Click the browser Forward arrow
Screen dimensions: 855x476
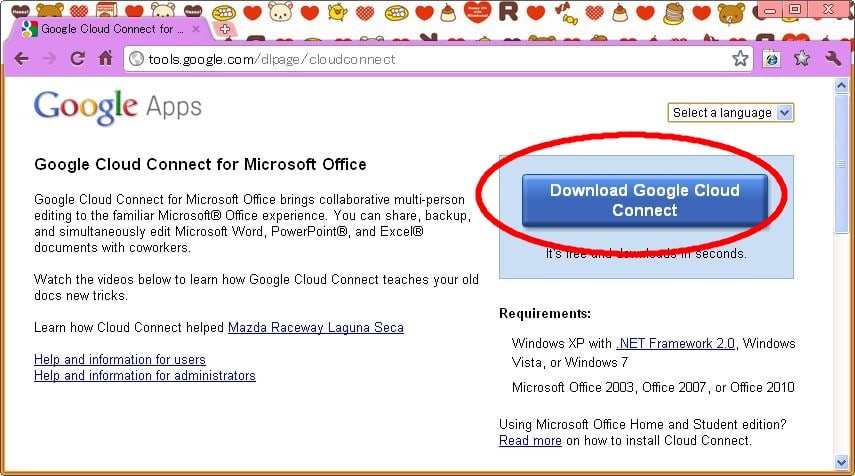tap(49, 58)
